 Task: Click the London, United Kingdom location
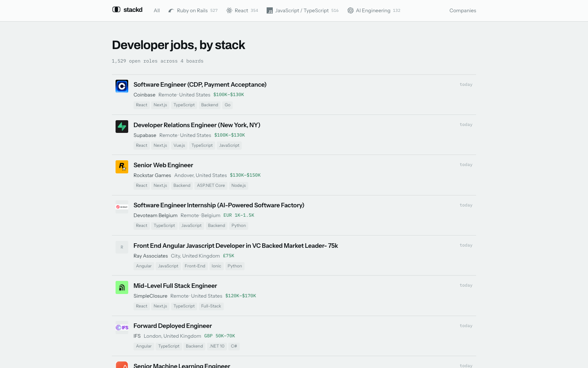pyautogui.click(x=172, y=336)
